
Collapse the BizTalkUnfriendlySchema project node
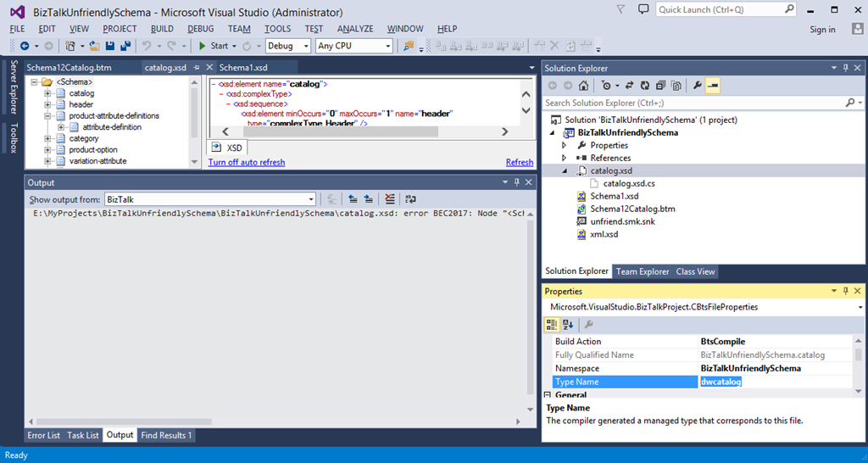pyautogui.click(x=553, y=133)
